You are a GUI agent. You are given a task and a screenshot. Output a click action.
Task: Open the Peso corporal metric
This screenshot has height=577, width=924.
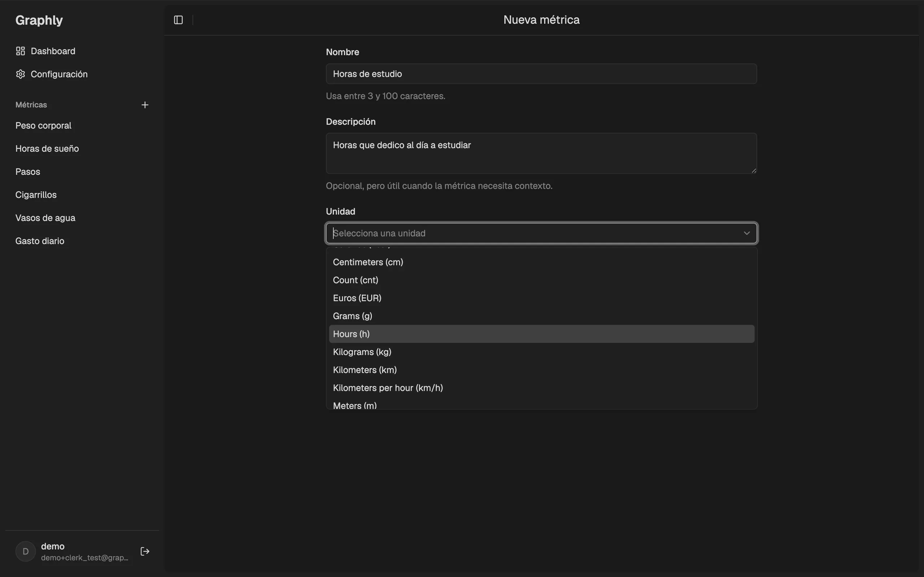(82, 126)
